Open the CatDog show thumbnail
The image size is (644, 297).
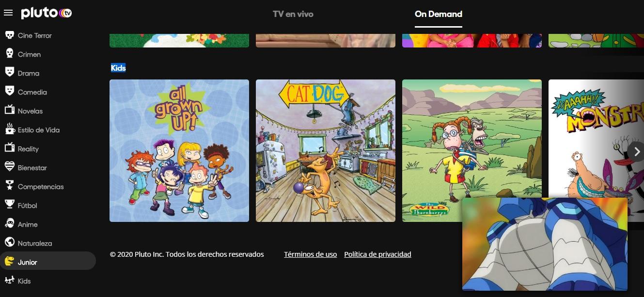click(x=326, y=151)
